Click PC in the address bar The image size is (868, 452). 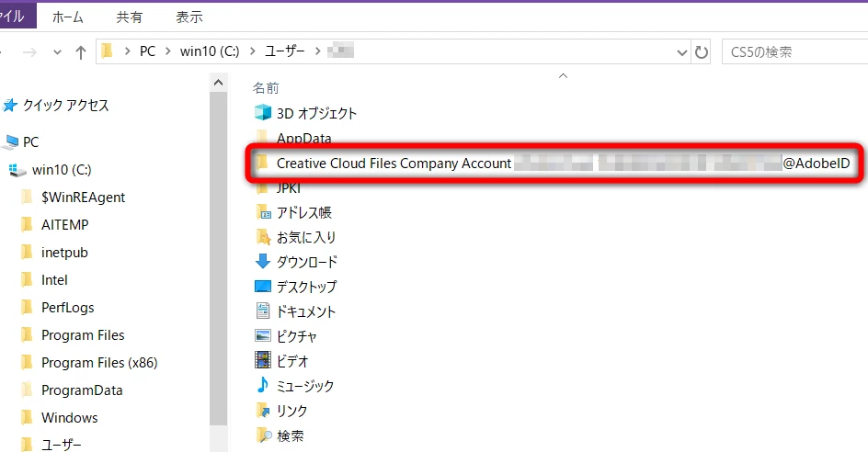click(147, 51)
